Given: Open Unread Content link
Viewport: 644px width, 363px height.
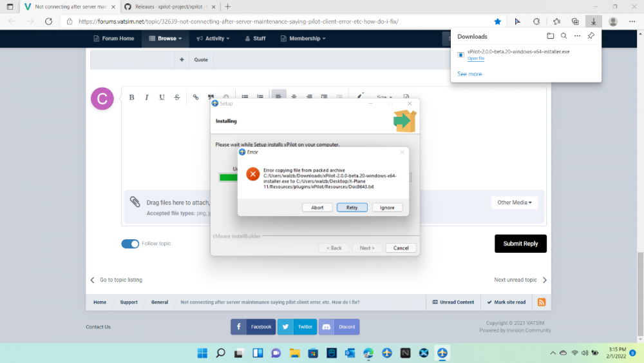Looking at the screenshot, I should point(453,302).
